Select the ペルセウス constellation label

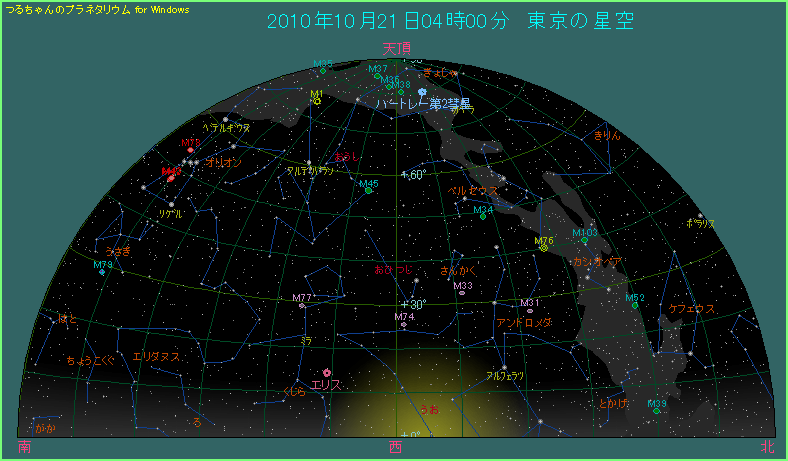473,190
